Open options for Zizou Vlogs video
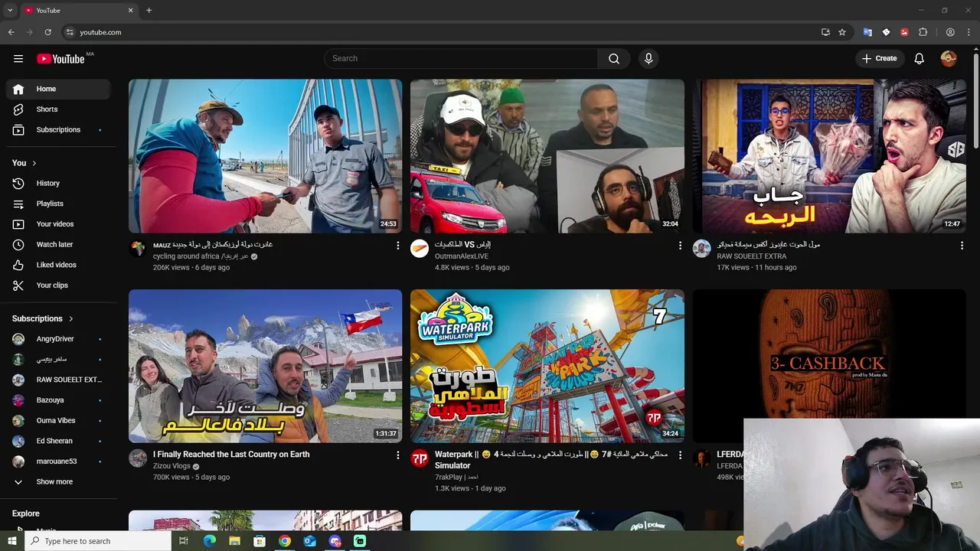Image resolution: width=980 pixels, height=551 pixels. (397, 455)
